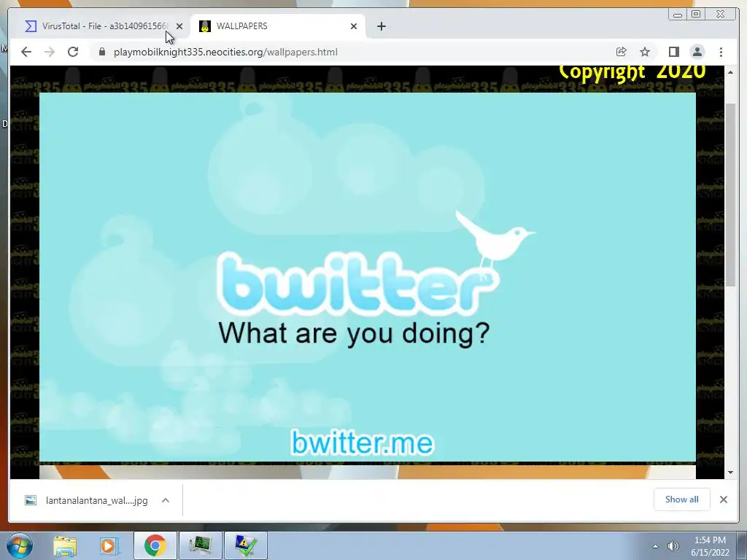Open the volume control in the tray
The width and height of the screenshot is (747, 560).
point(673,546)
